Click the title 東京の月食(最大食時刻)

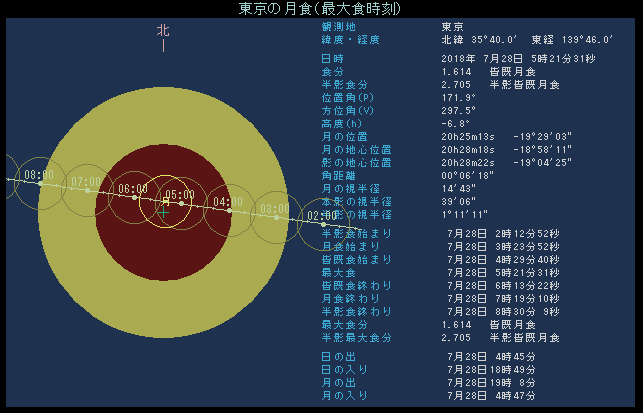point(321,8)
